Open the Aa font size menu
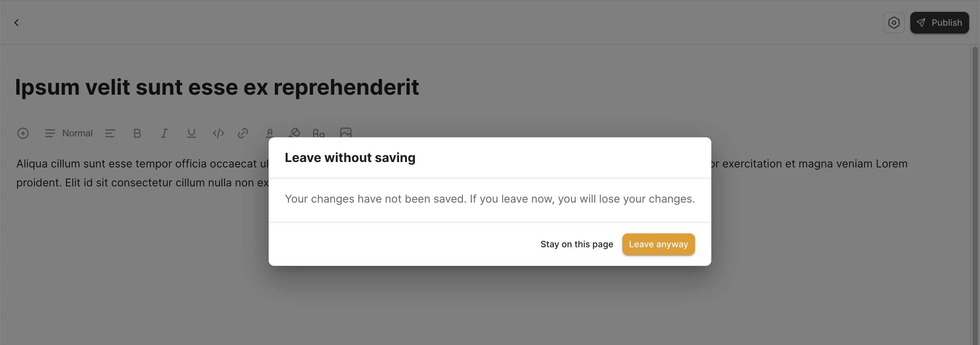The height and width of the screenshot is (345, 980). [318, 133]
